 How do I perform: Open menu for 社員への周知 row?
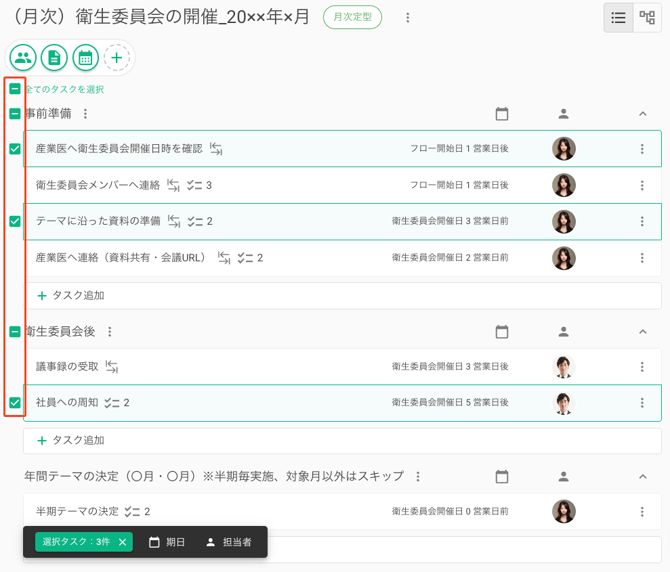(x=642, y=402)
